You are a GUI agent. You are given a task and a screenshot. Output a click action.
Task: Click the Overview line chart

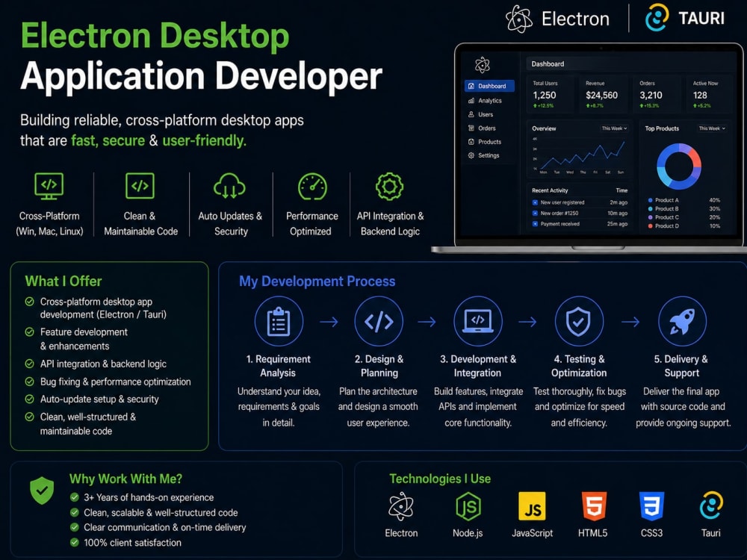point(580,155)
